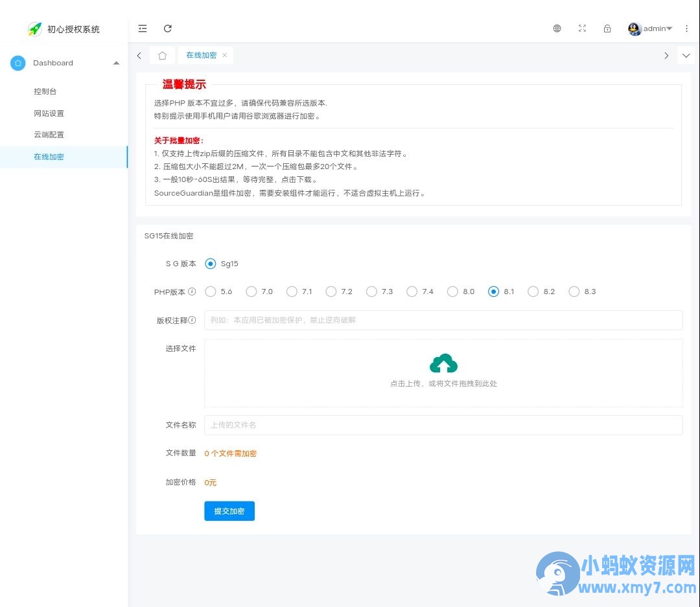
Task: Submit with the 提交加密 button
Action: click(x=229, y=511)
